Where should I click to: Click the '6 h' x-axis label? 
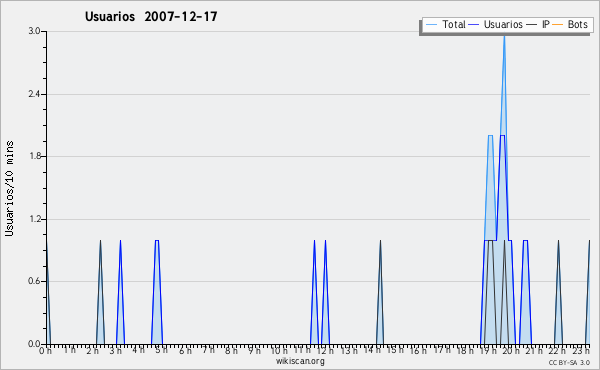pos(186,350)
